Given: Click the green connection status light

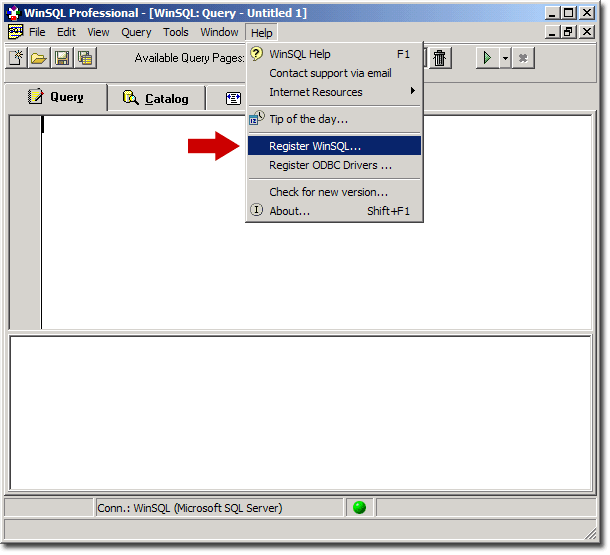Looking at the screenshot, I should (x=361, y=509).
